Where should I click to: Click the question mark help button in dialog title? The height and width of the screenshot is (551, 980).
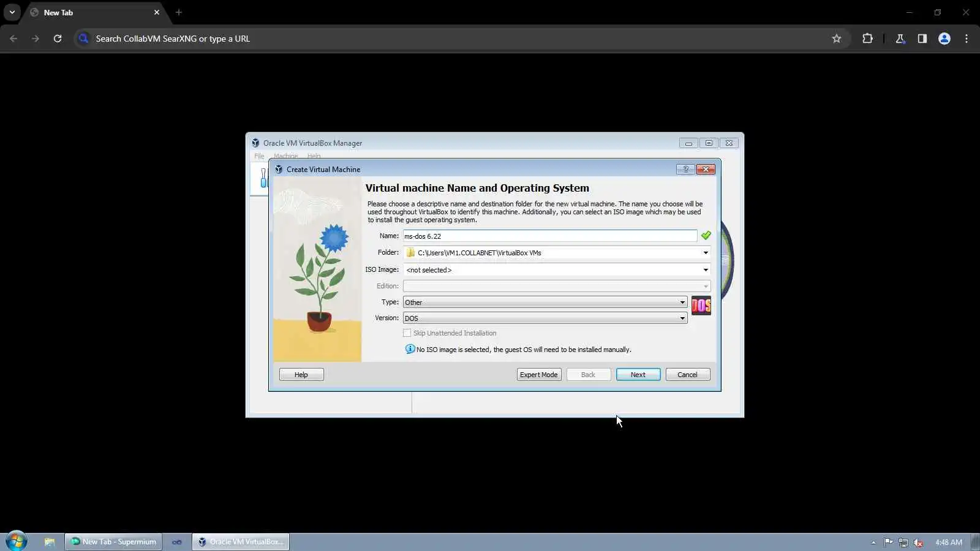pos(685,170)
